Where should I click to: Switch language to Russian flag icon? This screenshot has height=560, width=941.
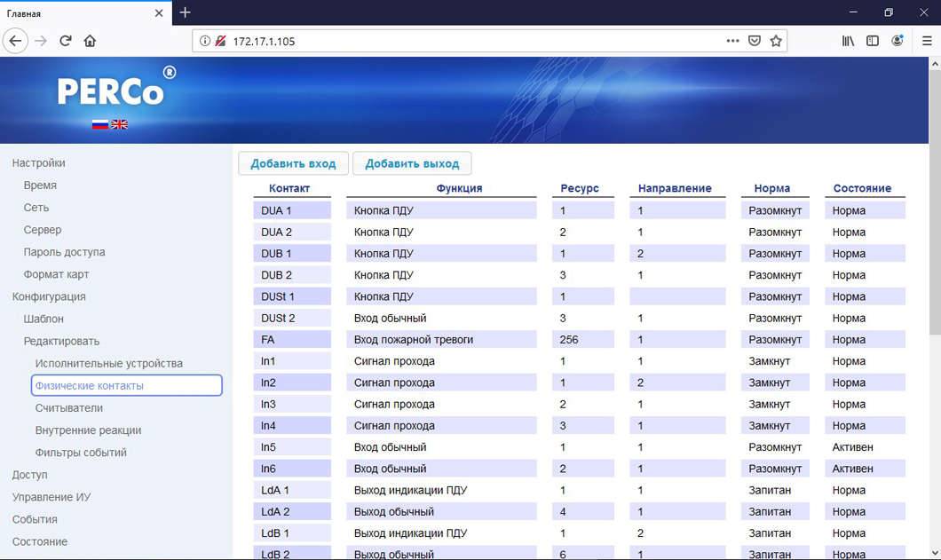100,124
